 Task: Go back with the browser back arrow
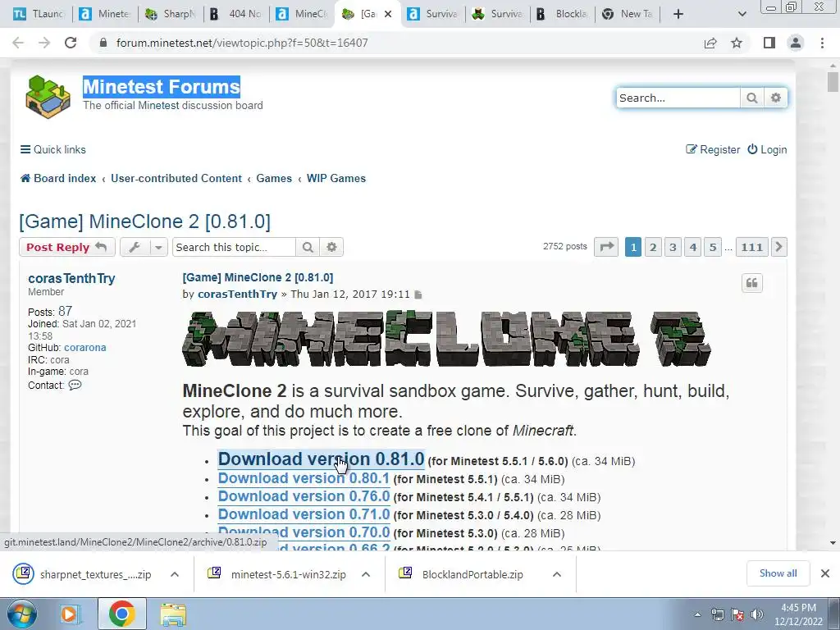(18, 43)
